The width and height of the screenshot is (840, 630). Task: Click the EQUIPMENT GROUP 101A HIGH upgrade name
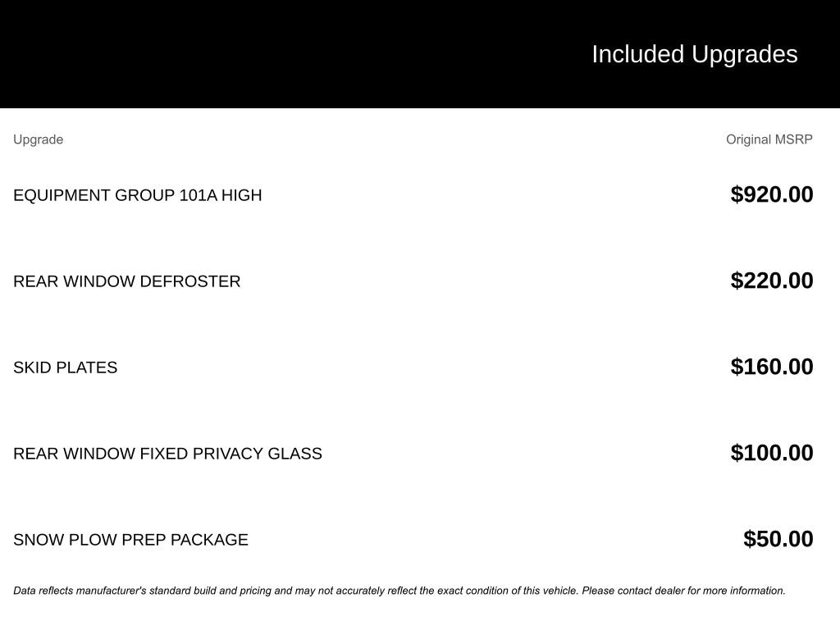tap(137, 195)
